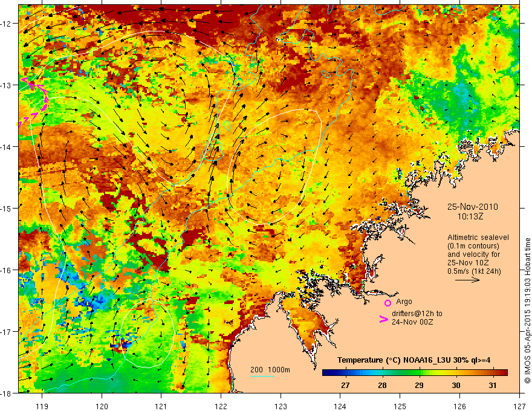532x411 pixels.
Task: Click the '25-Nov-2010' date text
Action: [473, 207]
